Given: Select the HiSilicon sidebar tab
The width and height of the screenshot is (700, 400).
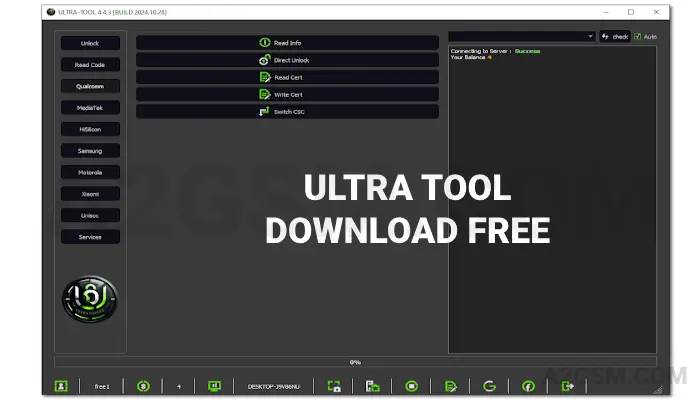Looking at the screenshot, I should click(x=90, y=129).
